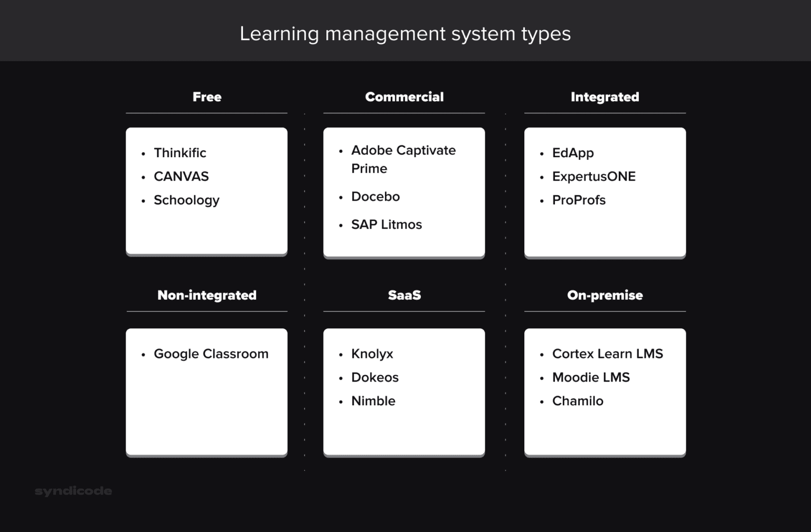811x532 pixels.
Task: Click the Free category header
Action: coord(206,97)
